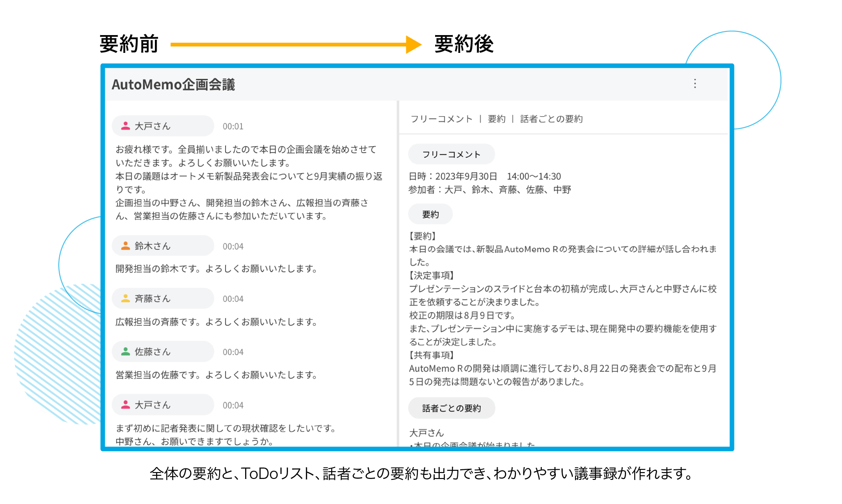Image resolution: width=842 pixels, height=504 pixels.
Task: Click the 話者ごとの要約 section pill button
Action: [451, 408]
